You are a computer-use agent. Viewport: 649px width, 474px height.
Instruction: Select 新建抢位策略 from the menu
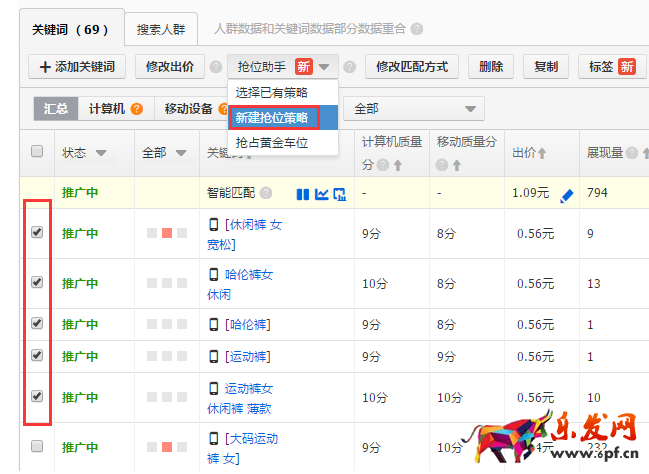pos(274,117)
